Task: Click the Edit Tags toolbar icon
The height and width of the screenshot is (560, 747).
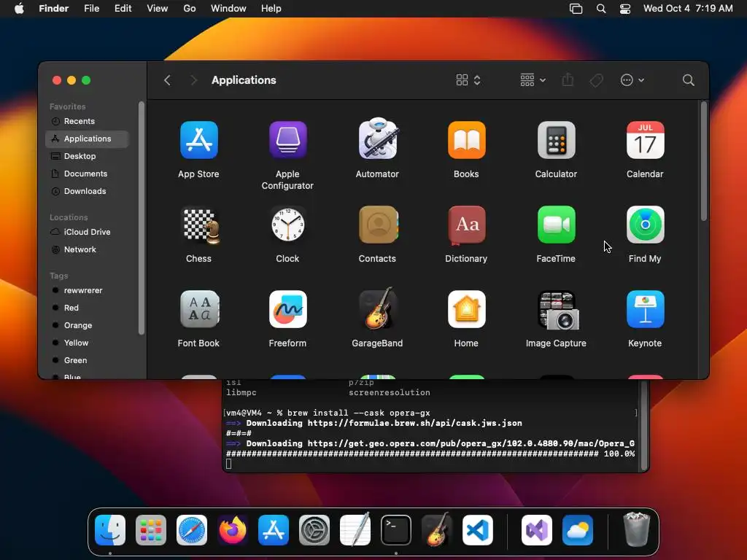Action: tap(597, 80)
